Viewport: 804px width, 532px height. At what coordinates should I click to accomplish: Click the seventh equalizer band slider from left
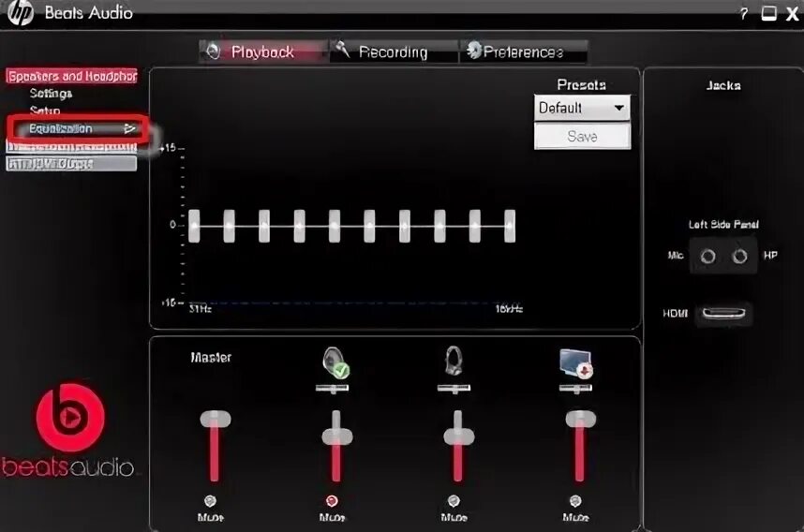(405, 226)
